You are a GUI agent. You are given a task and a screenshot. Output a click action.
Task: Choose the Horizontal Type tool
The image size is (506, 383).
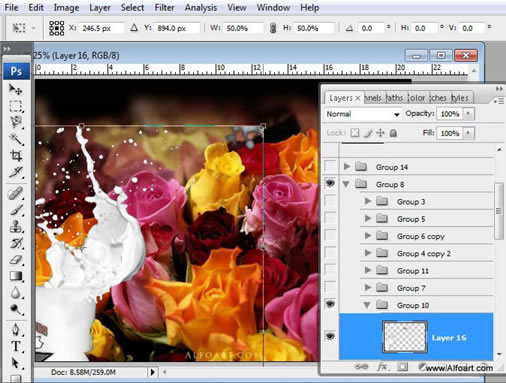pos(16,346)
